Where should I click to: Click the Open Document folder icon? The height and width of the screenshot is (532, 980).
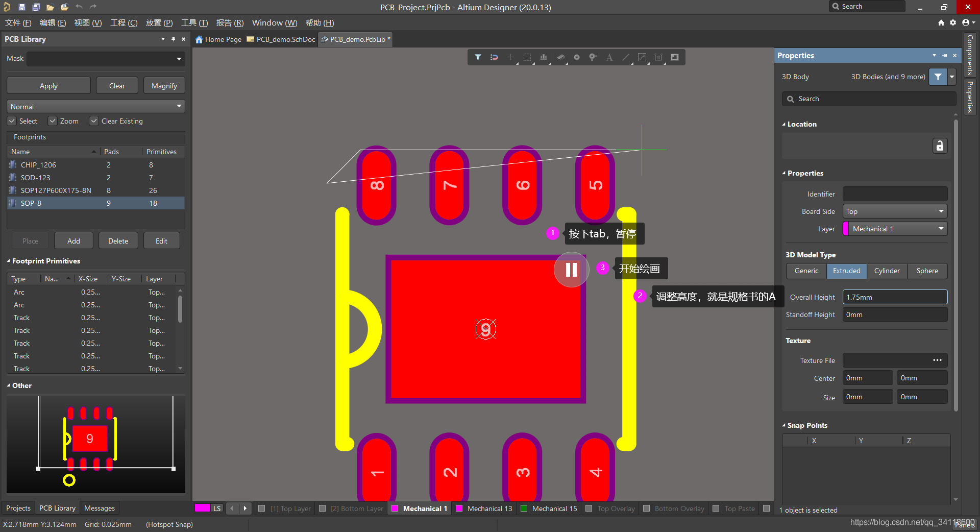click(50, 7)
